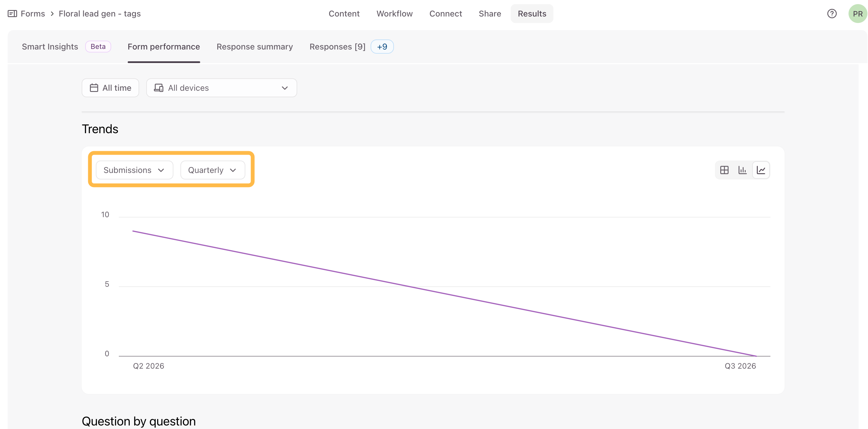Go to the Workflow tab

tap(394, 14)
